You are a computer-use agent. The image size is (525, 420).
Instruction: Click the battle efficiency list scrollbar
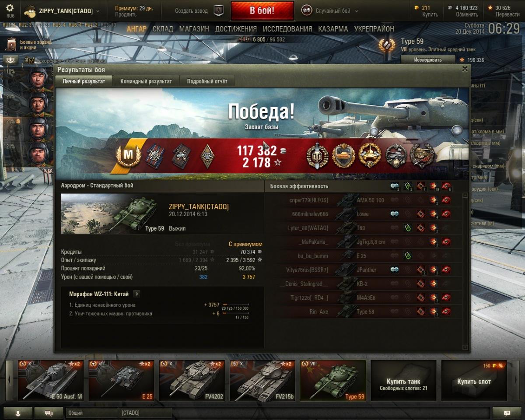point(465,271)
